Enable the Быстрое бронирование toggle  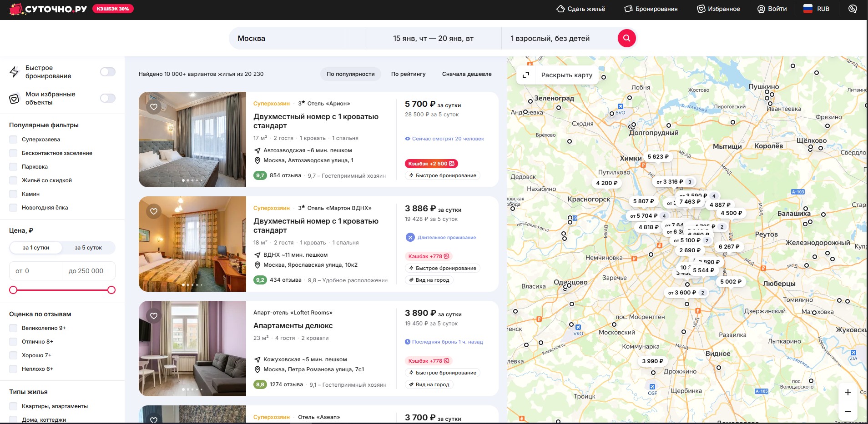tap(108, 72)
